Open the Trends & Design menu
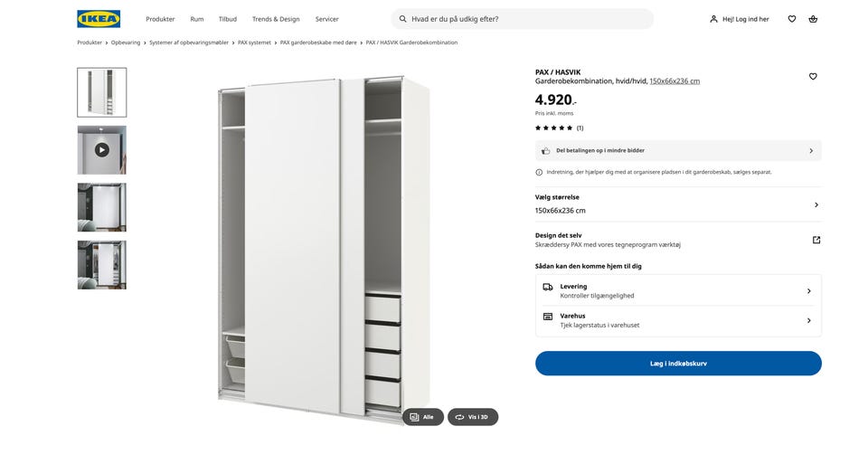The image size is (868, 455). click(x=276, y=18)
